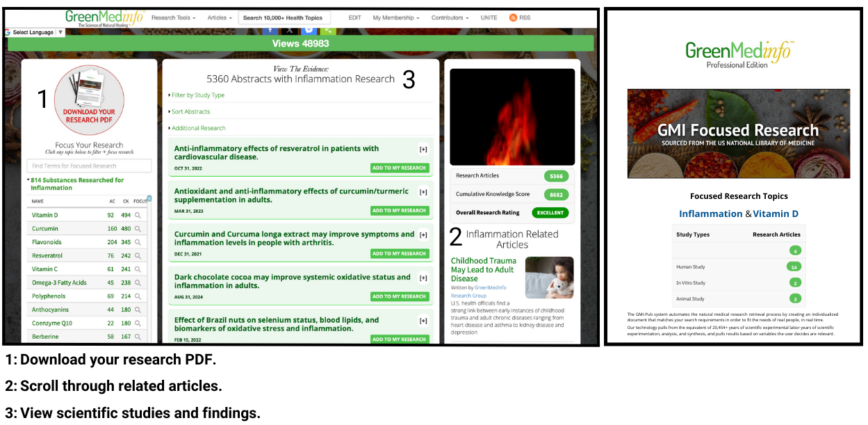This screenshot has width=868, height=425.
Task: Click EDIT in the top navigation
Action: click(355, 17)
